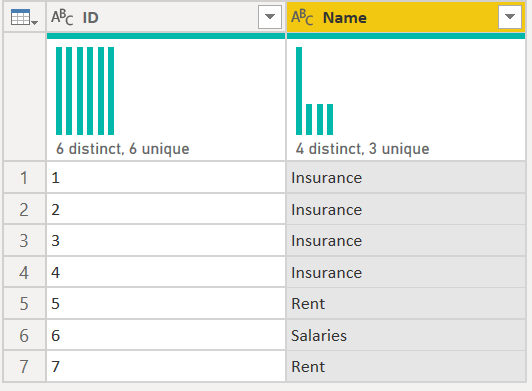Viewport: 532px width, 391px height.
Task: Select the ID column header
Action: (x=166, y=17)
